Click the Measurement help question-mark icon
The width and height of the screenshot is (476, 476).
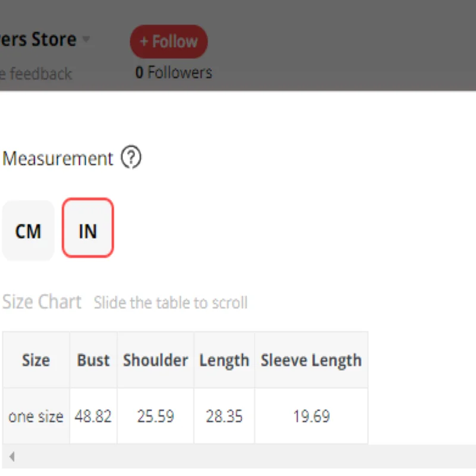(x=131, y=157)
